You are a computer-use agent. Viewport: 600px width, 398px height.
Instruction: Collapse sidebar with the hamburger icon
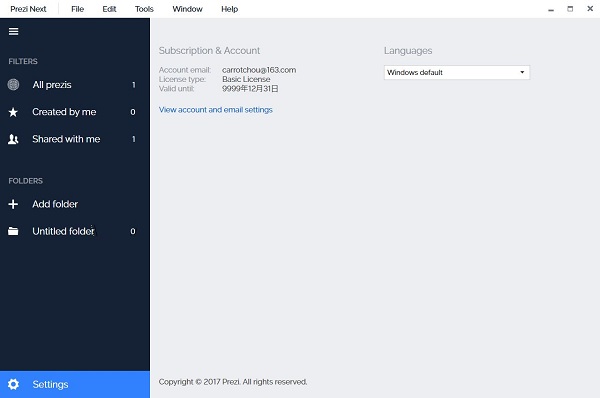13,31
